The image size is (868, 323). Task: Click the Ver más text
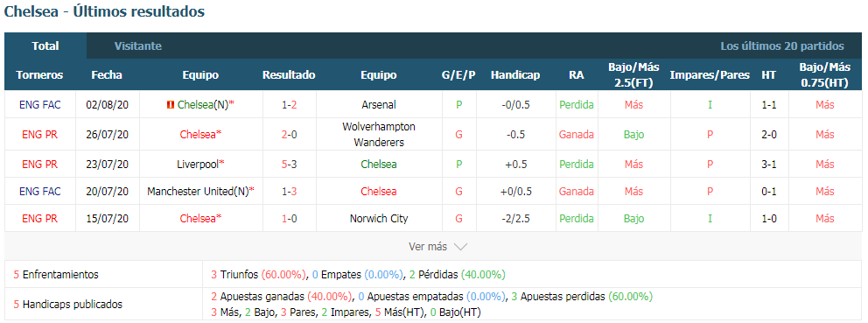427,247
